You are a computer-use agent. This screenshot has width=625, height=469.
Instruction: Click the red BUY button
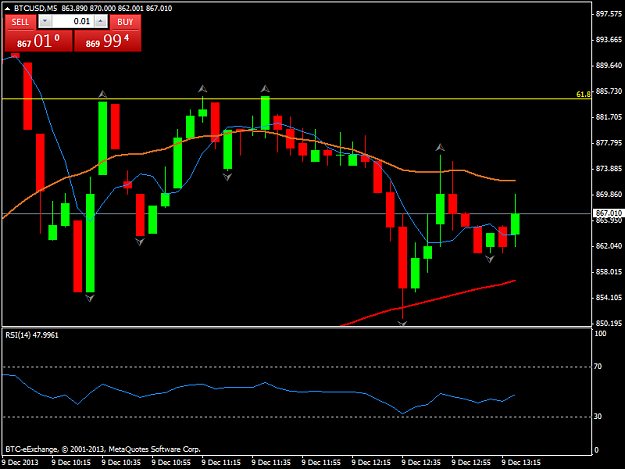pyautogui.click(x=125, y=22)
